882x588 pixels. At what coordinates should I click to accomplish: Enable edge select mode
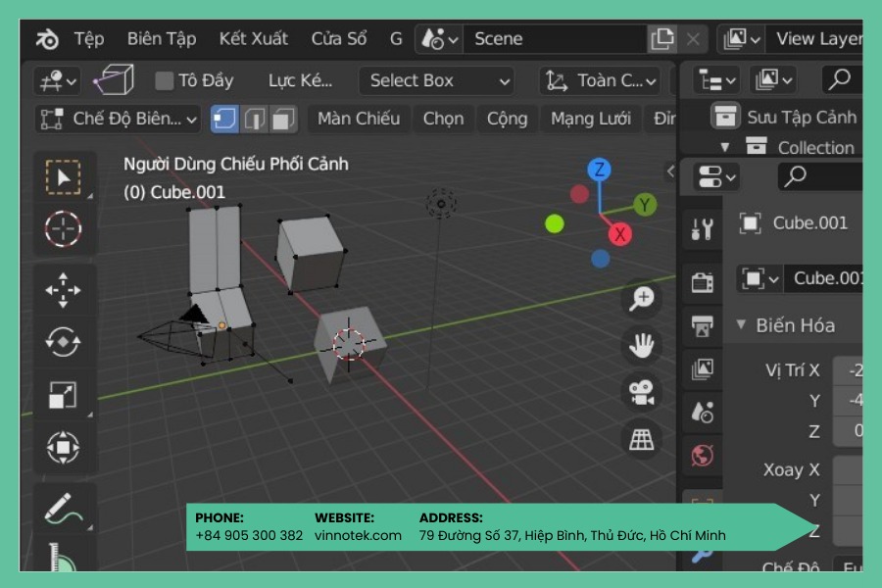254,120
